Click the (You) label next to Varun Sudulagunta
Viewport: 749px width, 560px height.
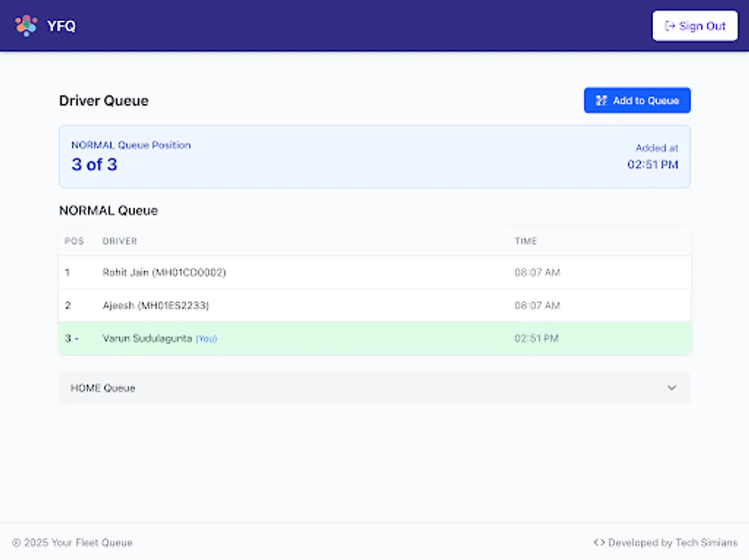[207, 338]
